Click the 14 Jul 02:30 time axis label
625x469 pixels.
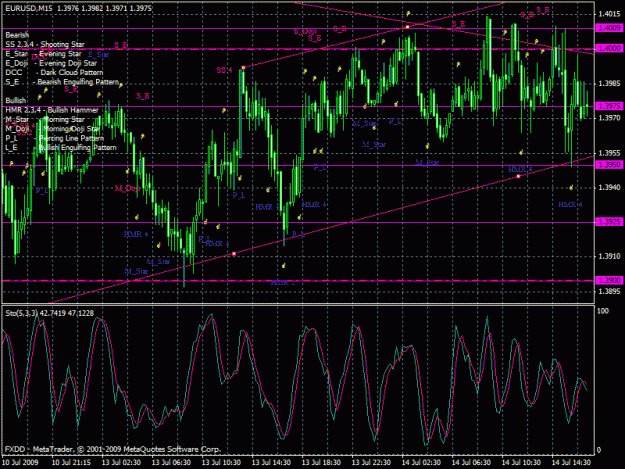pos(421,462)
